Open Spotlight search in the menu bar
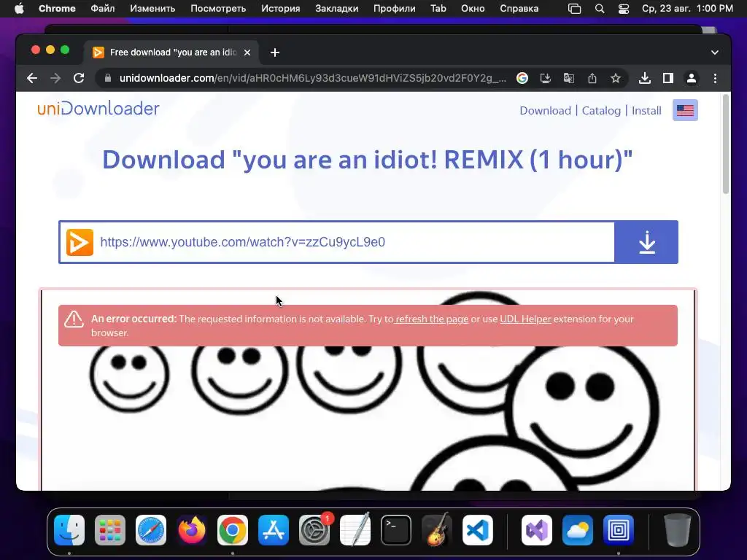The height and width of the screenshot is (560, 747). (x=600, y=9)
